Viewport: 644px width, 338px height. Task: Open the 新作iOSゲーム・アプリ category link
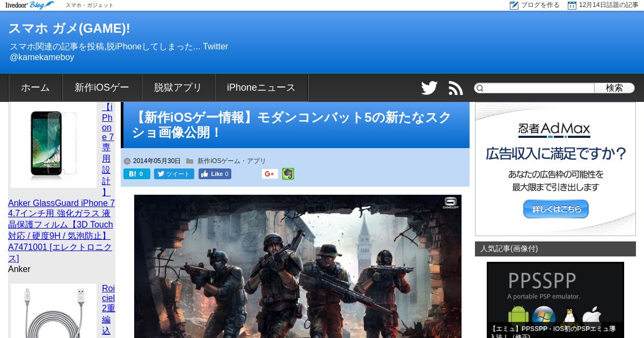231,161
